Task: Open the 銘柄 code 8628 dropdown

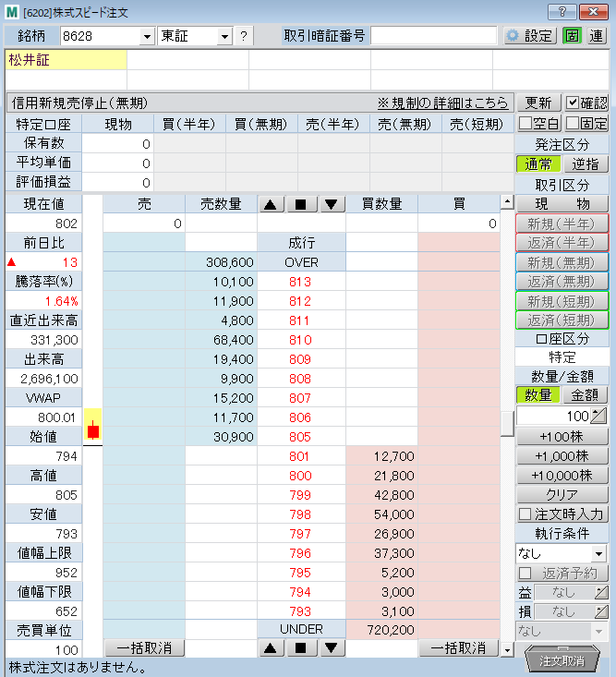Action: (146, 37)
